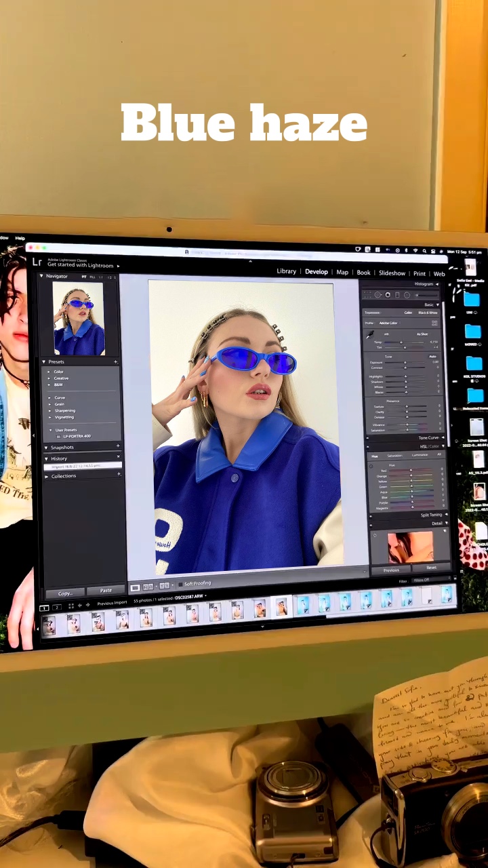Viewport: 488px width, 868px height.
Task: Select the White Balance eyedropper tool
Action: 371,334
